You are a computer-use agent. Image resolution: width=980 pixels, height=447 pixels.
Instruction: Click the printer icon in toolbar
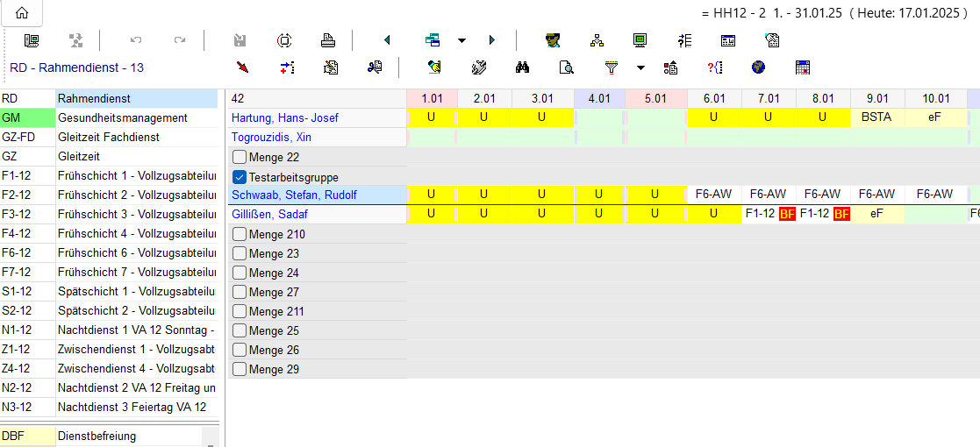tap(327, 40)
